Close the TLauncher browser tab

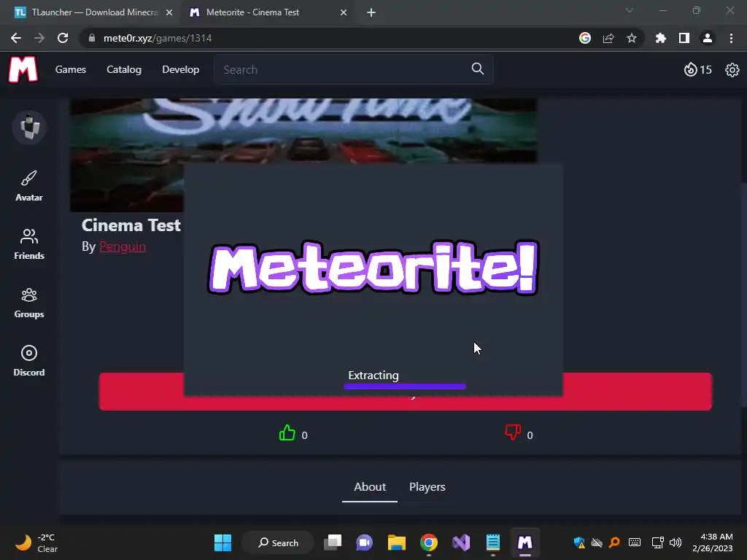pos(169,12)
